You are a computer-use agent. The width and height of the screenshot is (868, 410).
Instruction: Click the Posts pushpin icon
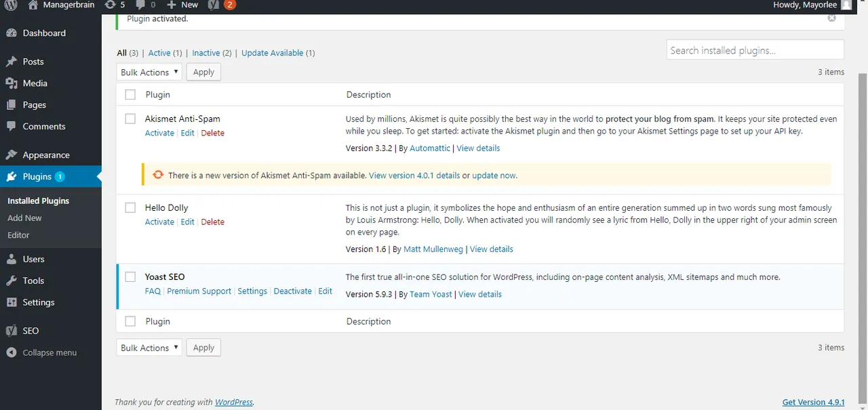coord(12,62)
